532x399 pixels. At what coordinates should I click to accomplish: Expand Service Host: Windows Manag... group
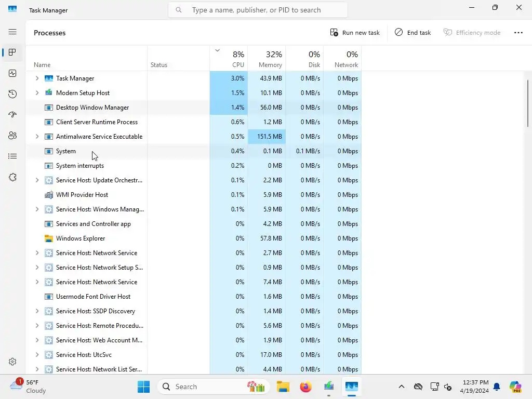[37, 209]
